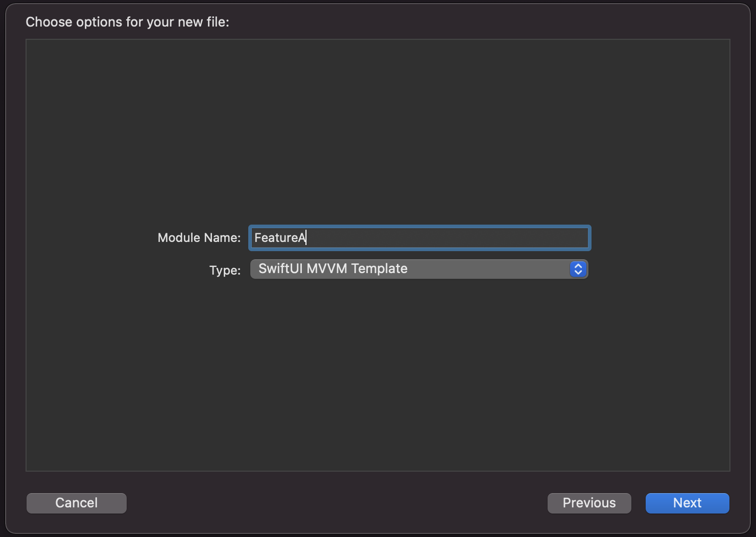Cancel the new file dialog
This screenshot has width=756, height=537.
77,503
